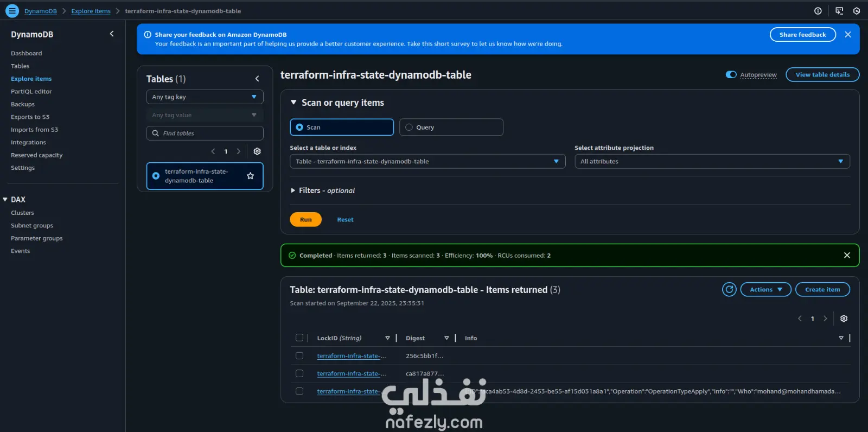
Task: Open DAX Parameter groups page
Action: 37,238
